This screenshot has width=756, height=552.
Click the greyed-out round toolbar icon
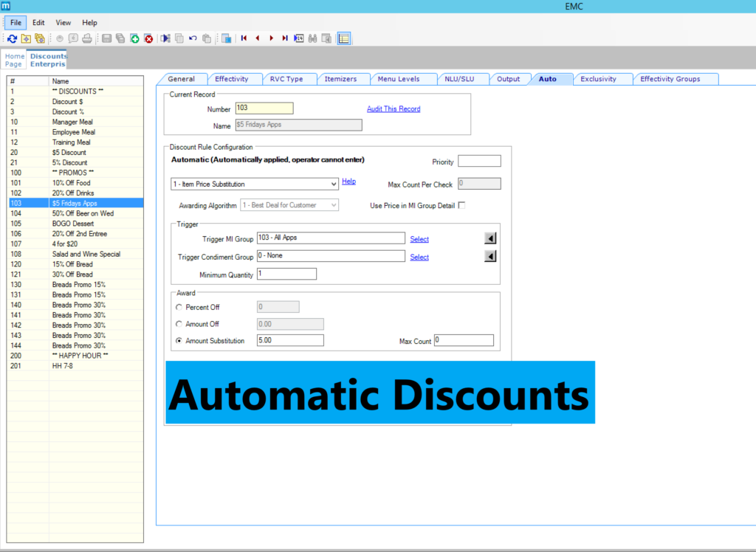pyautogui.click(x=60, y=38)
